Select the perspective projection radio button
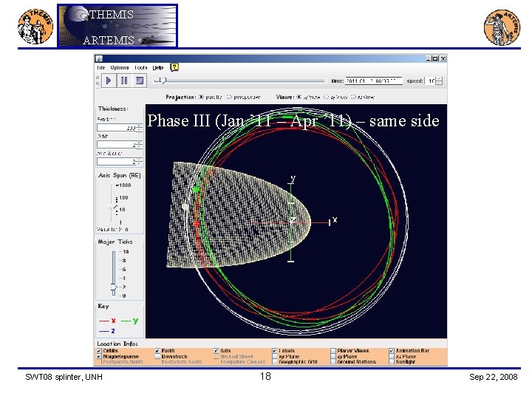 pos(229,97)
